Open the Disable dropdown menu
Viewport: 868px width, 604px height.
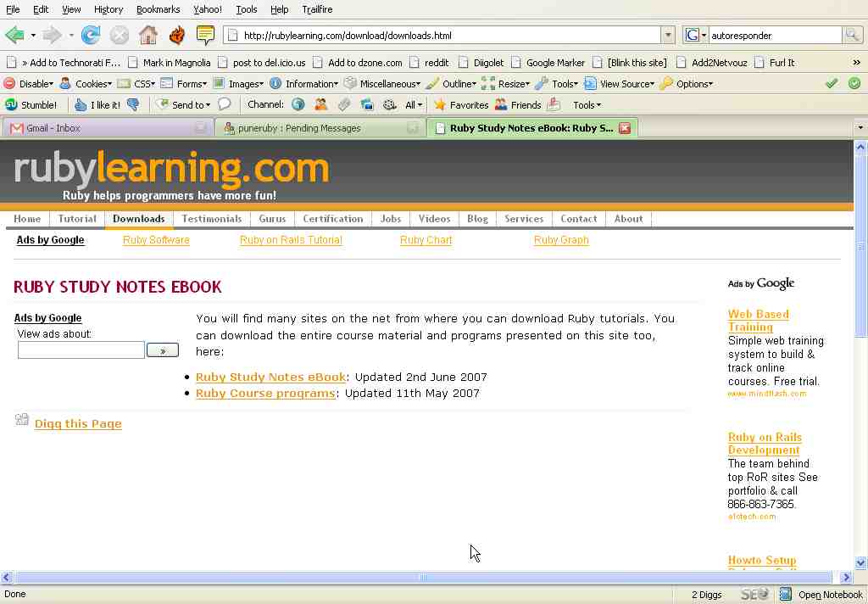coord(29,84)
